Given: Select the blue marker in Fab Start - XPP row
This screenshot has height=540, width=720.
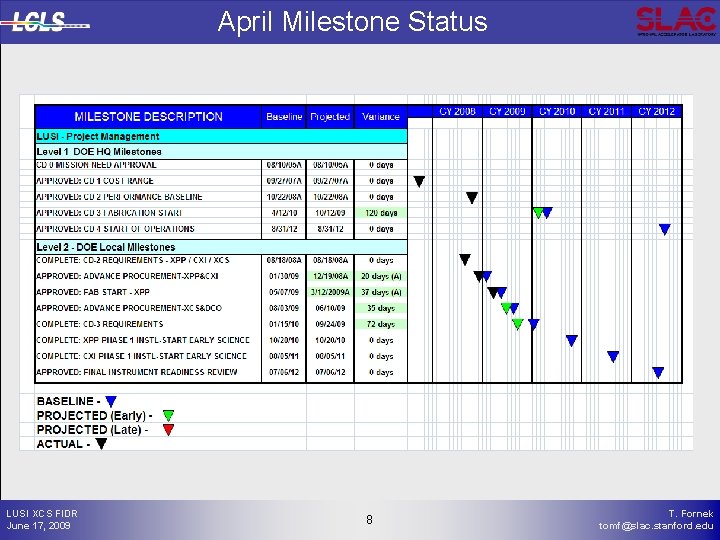Looking at the screenshot, I should (502, 292).
